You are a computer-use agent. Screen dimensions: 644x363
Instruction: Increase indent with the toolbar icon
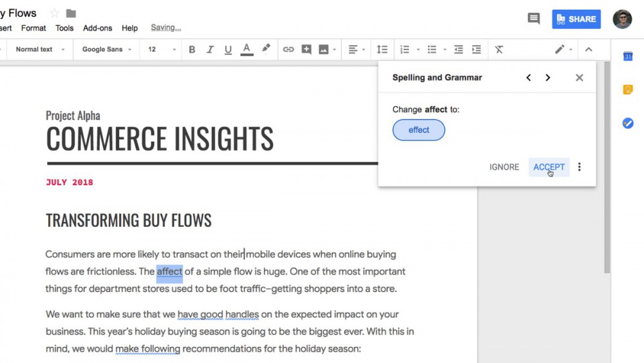click(477, 50)
